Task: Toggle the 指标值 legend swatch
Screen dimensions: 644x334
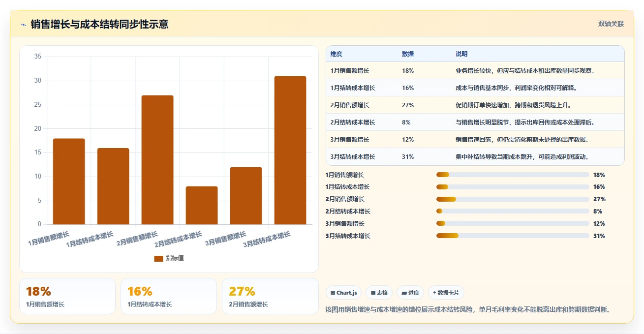Action: point(158,258)
